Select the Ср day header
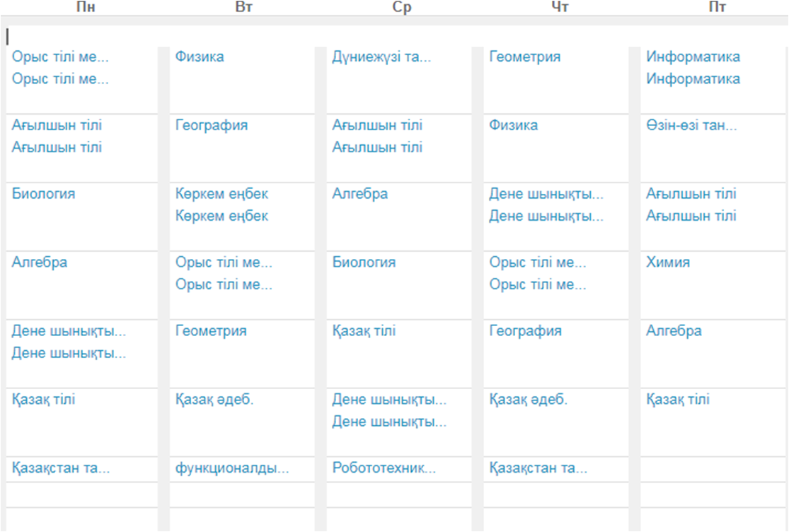This screenshot has height=532, width=789. [x=401, y=7]
